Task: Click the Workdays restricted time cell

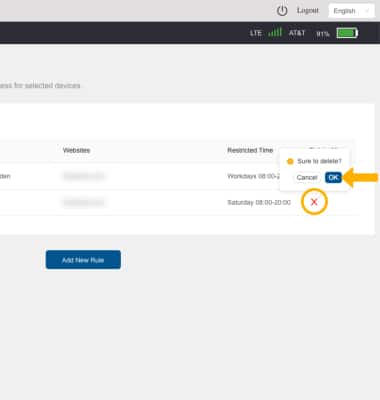Action: point(254,176)
